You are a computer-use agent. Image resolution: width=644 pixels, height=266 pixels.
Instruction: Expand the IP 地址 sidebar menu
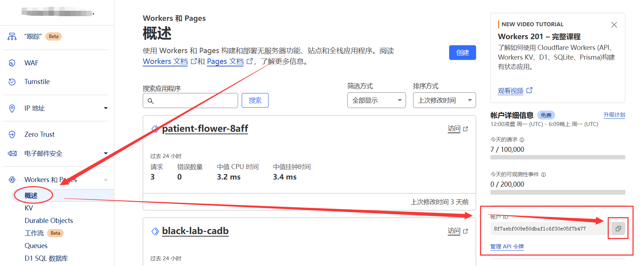(x=105, y=108)
